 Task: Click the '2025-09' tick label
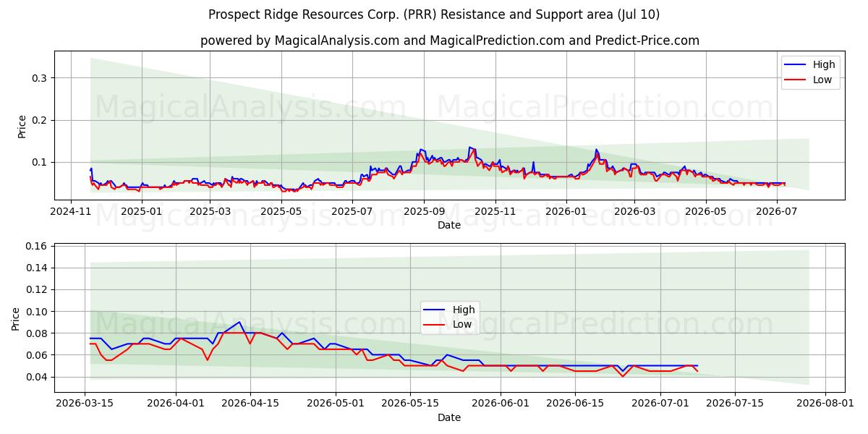424,211
